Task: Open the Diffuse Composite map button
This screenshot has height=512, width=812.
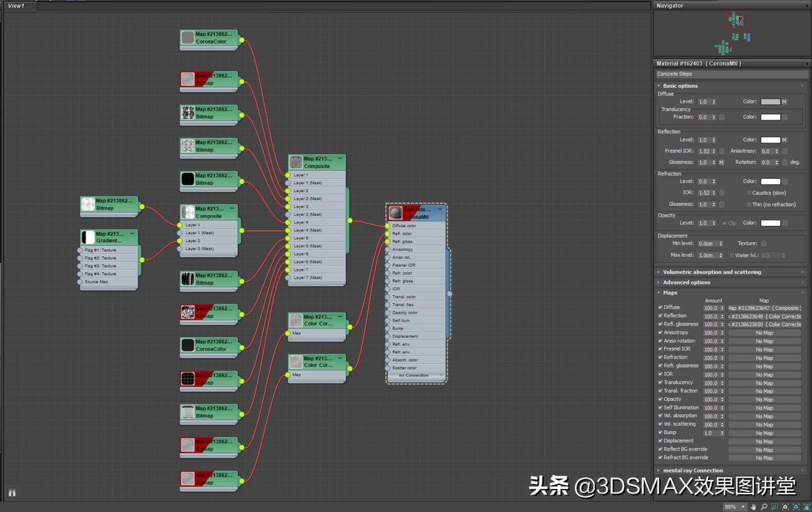Action: (764, 308)
